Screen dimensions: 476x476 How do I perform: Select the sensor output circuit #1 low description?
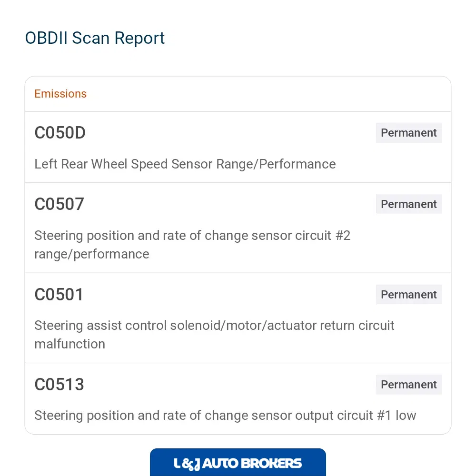[225, 416]
